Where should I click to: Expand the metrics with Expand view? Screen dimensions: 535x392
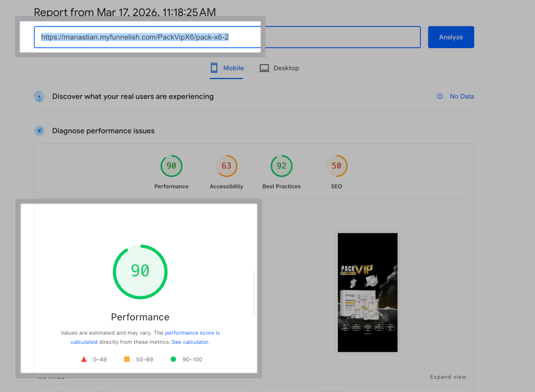[x=448, y=377]
